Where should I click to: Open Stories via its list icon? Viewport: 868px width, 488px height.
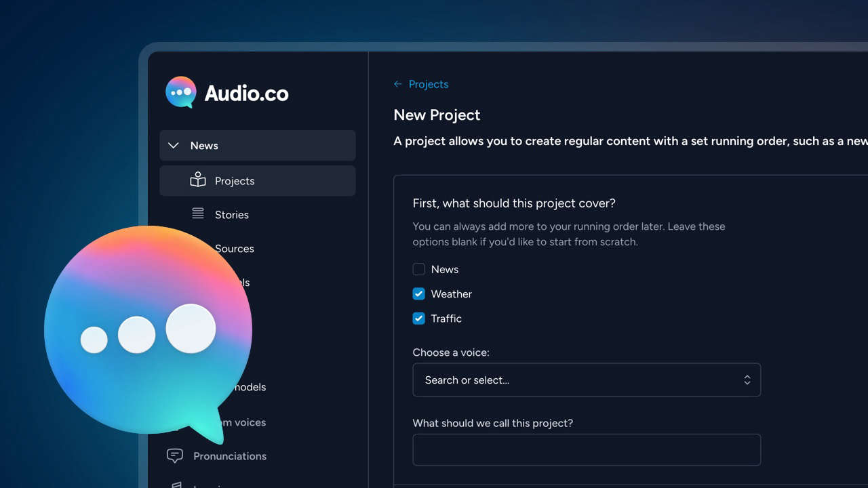point(198,213)
